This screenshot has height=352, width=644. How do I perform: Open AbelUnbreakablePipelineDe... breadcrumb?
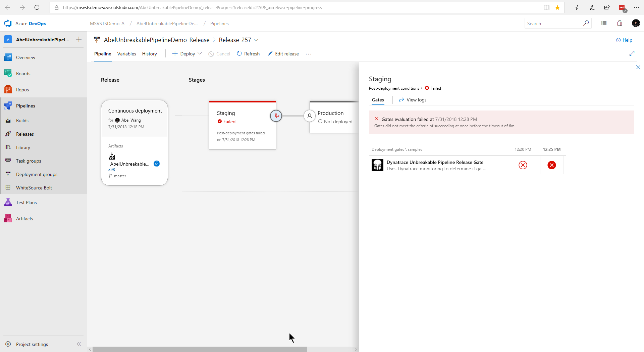coord(167,24)
